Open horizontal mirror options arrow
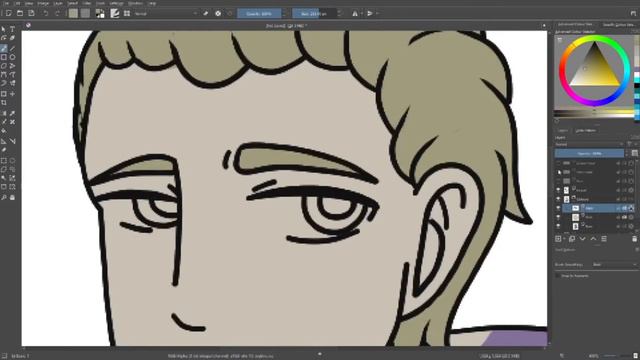 coord(362,13)
